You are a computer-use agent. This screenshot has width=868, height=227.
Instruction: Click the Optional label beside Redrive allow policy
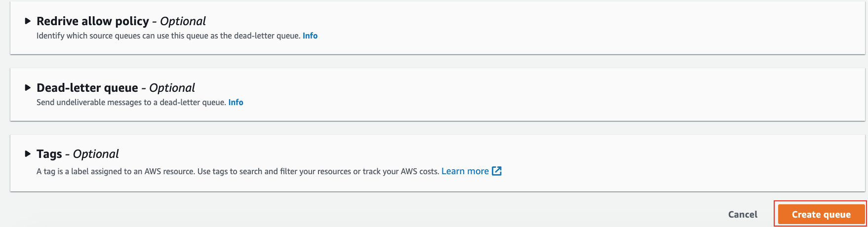[x=183, y=21]
